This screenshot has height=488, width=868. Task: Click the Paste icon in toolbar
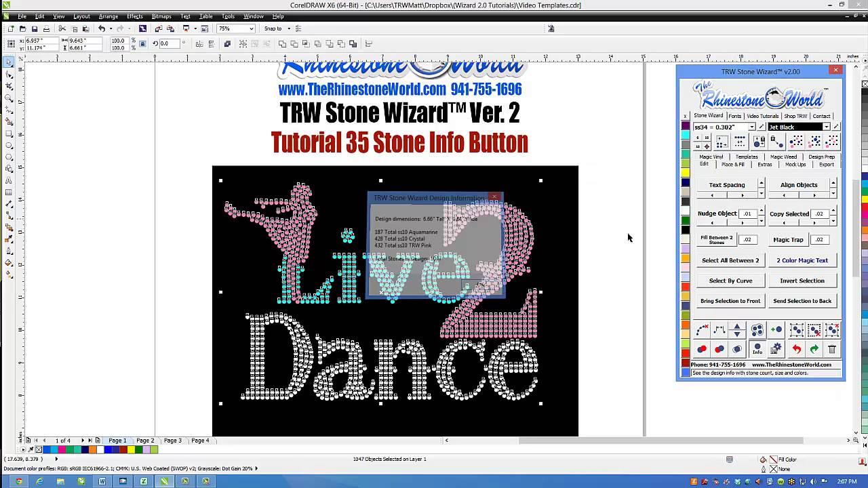point(85,28)
